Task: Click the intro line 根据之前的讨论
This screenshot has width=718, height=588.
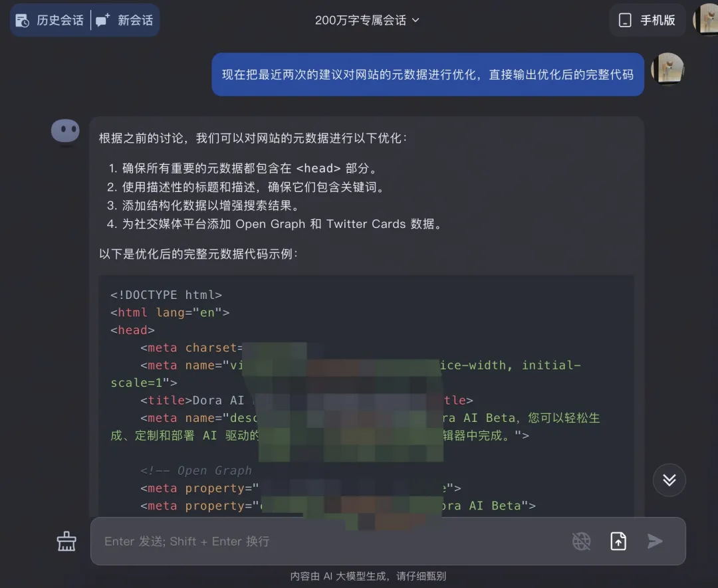Action: click(253, 138)
